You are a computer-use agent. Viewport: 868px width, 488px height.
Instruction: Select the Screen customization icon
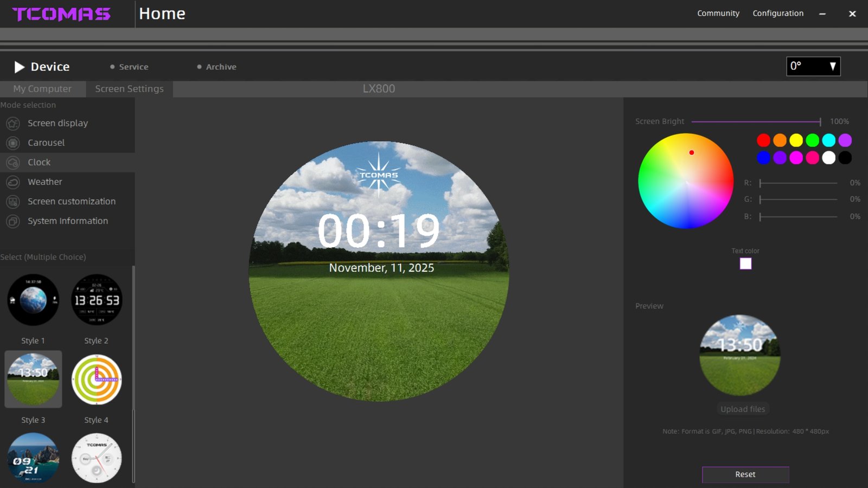tap(13, 202)
